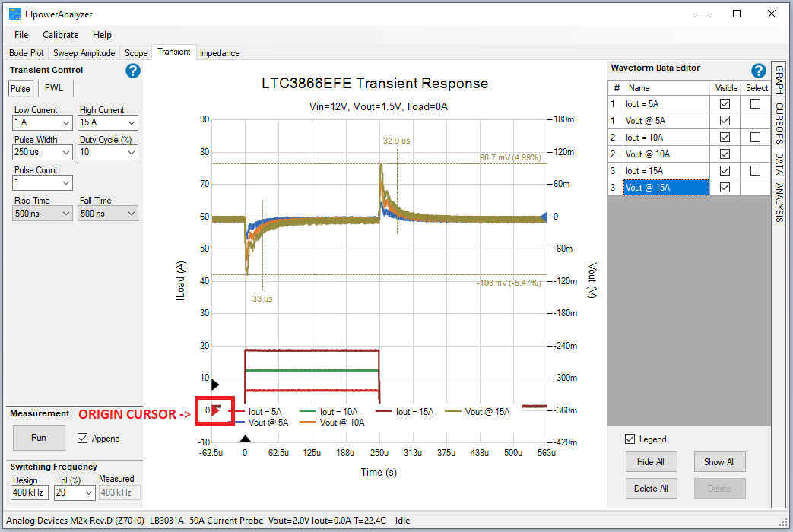Check Select box for Iout = 5A
The image size is (793, 532).
tap(755, 104)
